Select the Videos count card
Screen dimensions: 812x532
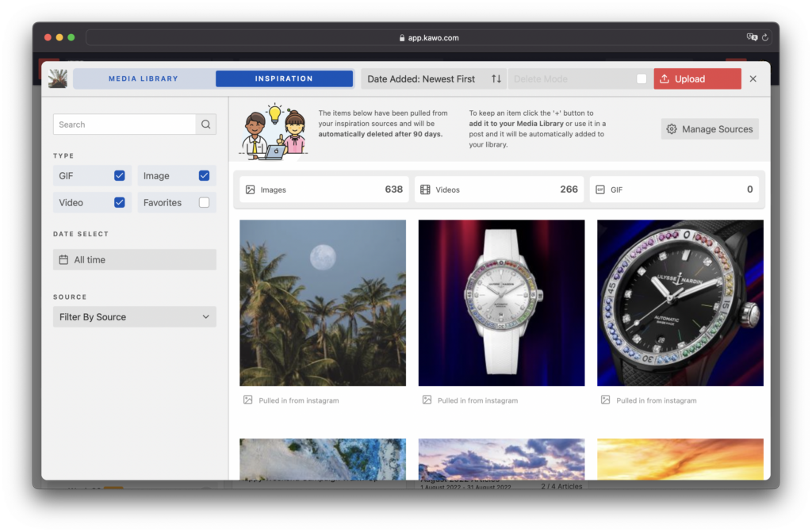[500, 189]
